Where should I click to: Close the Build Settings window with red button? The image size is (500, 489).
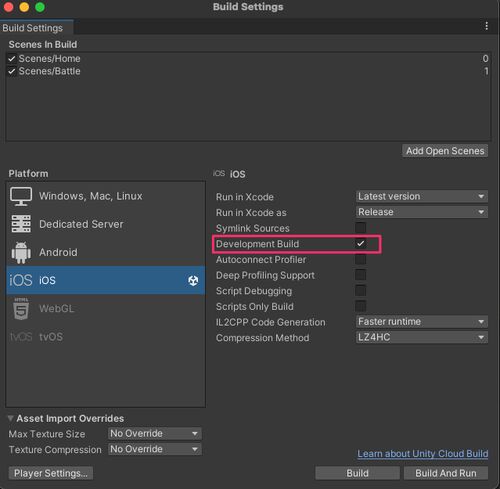coord(9,7)
